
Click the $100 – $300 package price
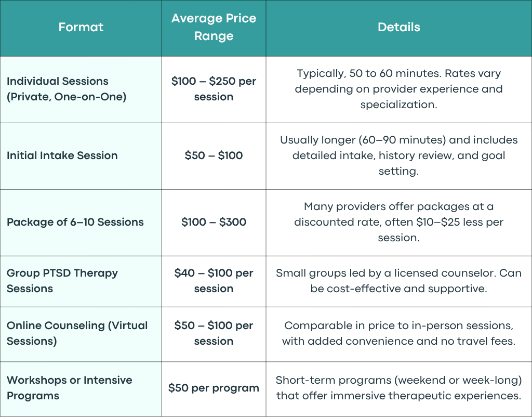214,222
